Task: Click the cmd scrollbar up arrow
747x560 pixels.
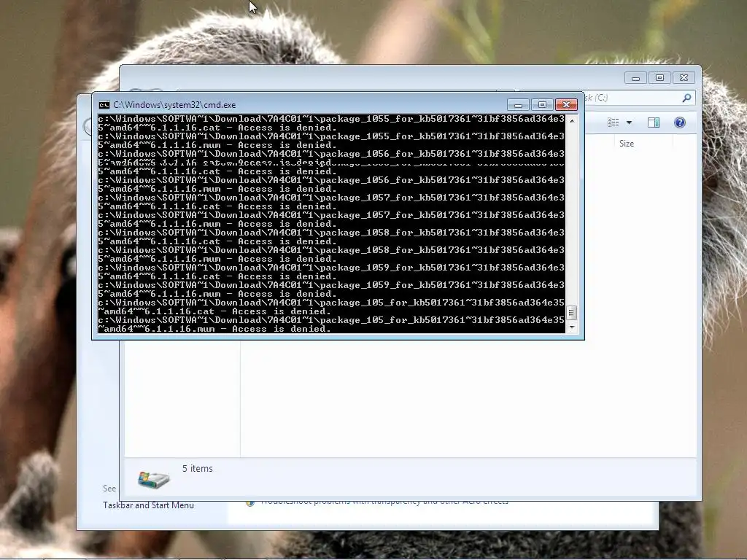Action: pos(572,121)
